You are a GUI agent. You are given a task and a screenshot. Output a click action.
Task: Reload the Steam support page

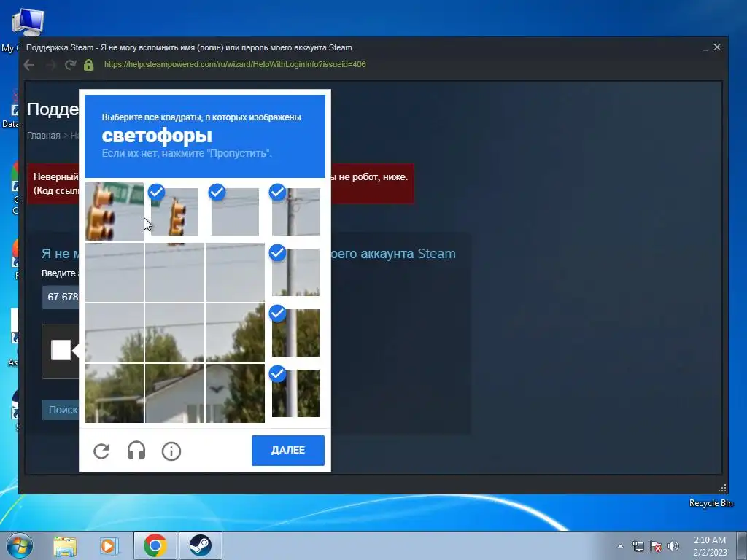(x=71, y=65)
